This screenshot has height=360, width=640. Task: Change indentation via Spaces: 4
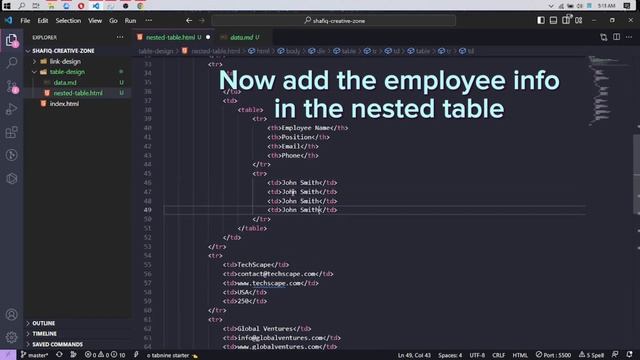pos(450,355)
